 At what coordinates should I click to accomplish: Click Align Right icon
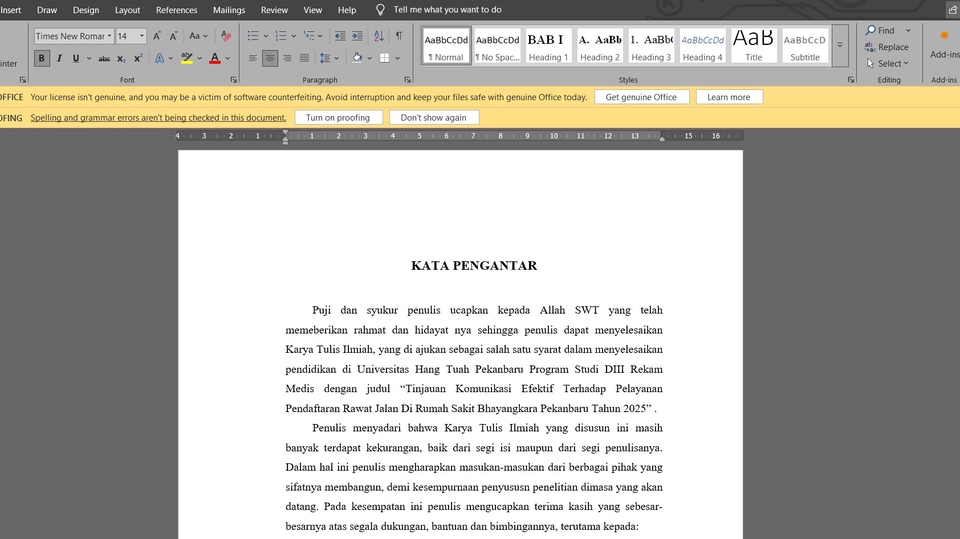(x=287, y=58)
